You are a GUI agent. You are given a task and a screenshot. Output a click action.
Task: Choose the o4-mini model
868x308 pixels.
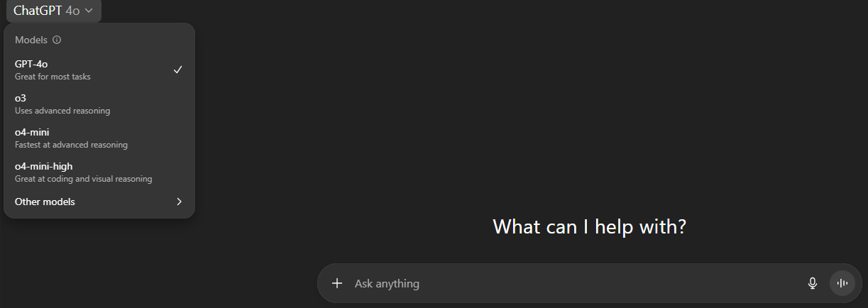99,138
